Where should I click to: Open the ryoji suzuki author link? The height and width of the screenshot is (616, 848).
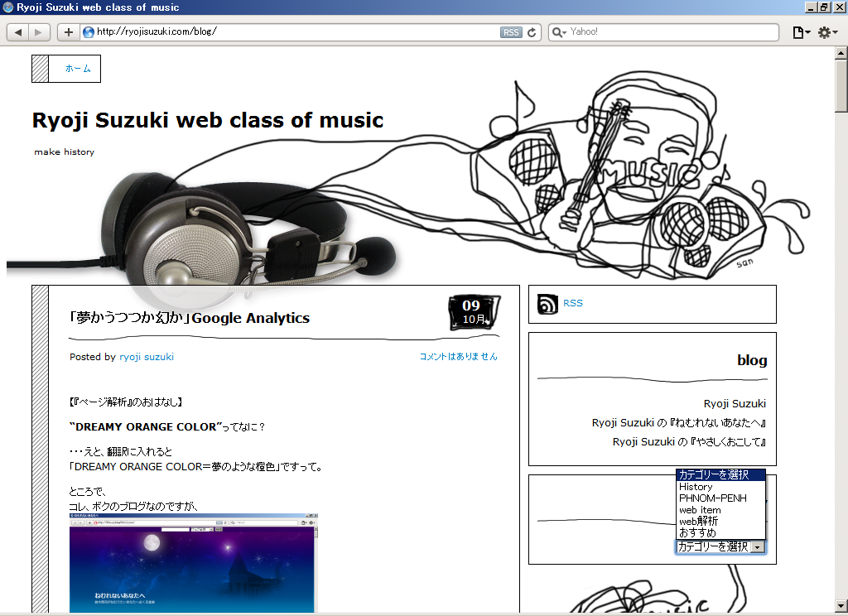click(x=147, y=357)
